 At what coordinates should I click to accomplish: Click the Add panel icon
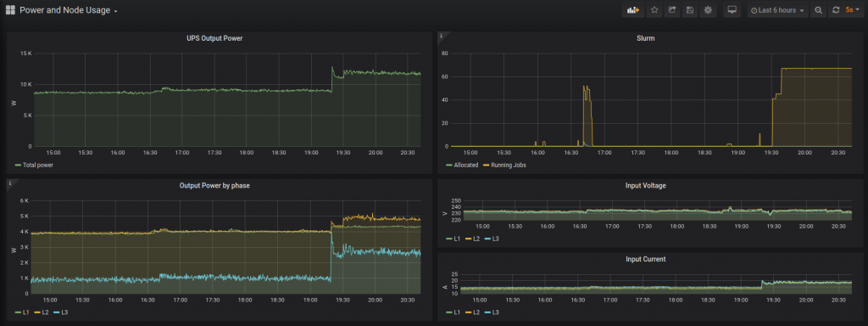click(x=632, y=10)
